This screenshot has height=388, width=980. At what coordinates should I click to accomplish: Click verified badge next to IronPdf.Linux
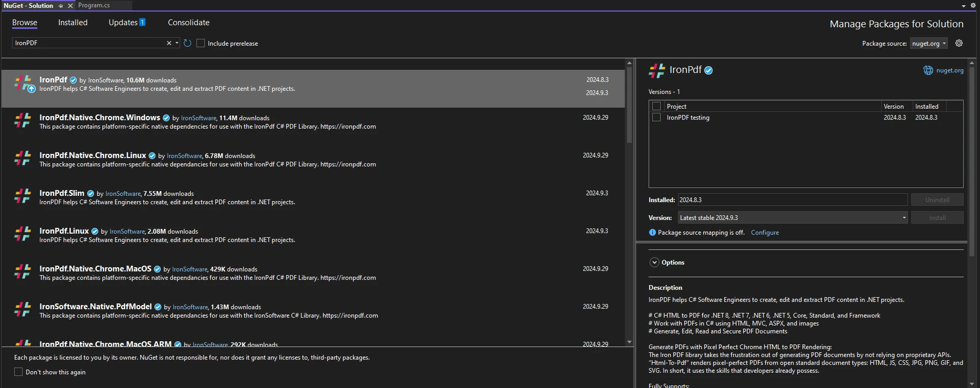95,232
